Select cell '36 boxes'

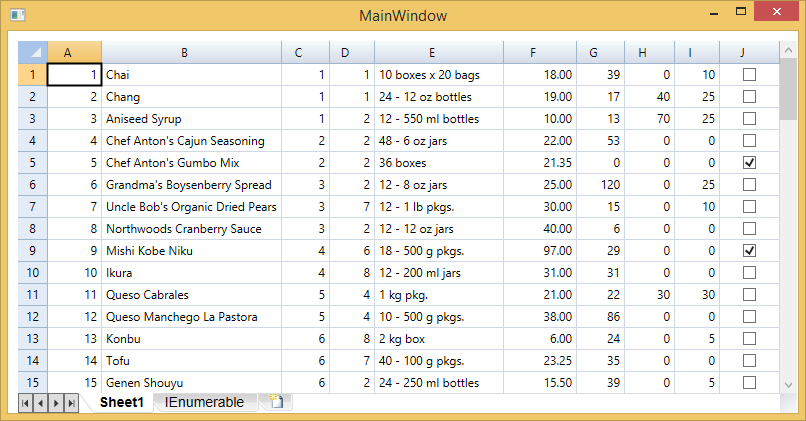coord(439,163)
